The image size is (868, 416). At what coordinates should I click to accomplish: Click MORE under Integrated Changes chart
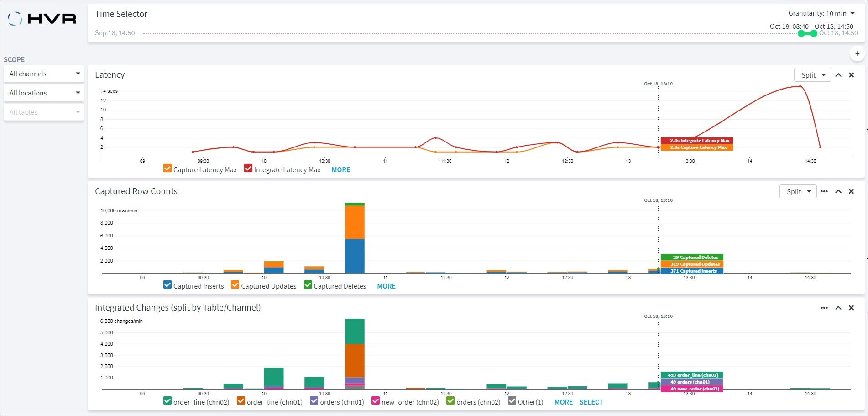click(x=564, y=402)
